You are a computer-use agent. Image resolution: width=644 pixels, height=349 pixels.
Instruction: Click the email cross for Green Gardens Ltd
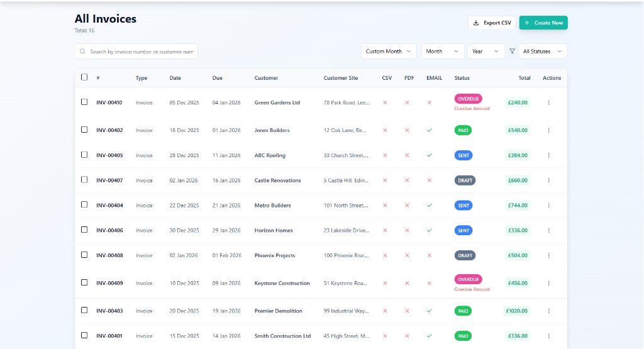pos(429,102)
